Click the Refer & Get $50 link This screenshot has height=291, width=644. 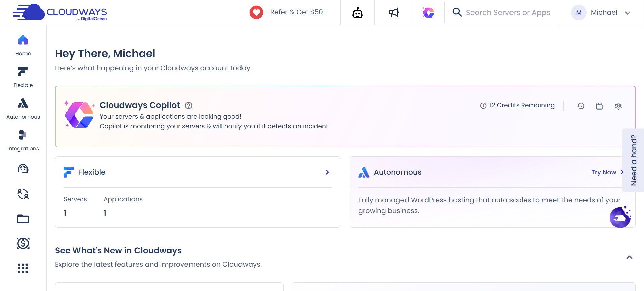297,12
